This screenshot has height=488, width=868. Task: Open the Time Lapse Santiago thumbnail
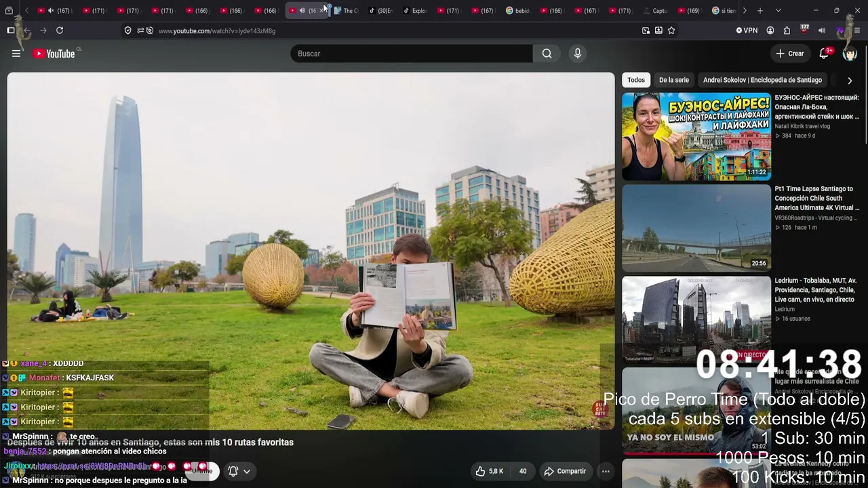click(696, 228)
